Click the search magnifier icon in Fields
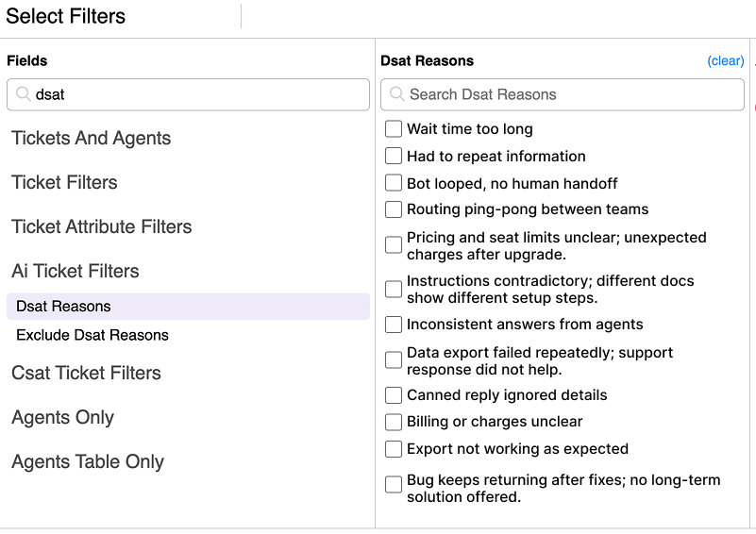 (x=24, y=94)
